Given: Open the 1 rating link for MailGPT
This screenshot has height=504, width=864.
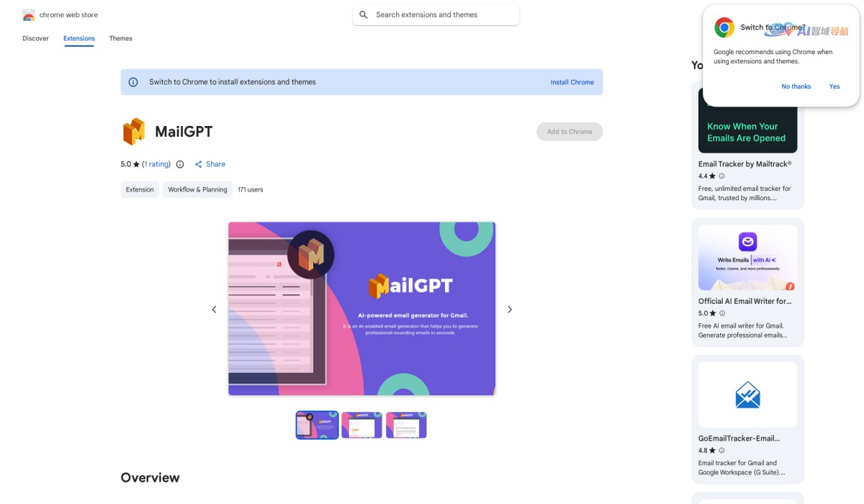Looking at the screenshot, I should tap(156, 164).
